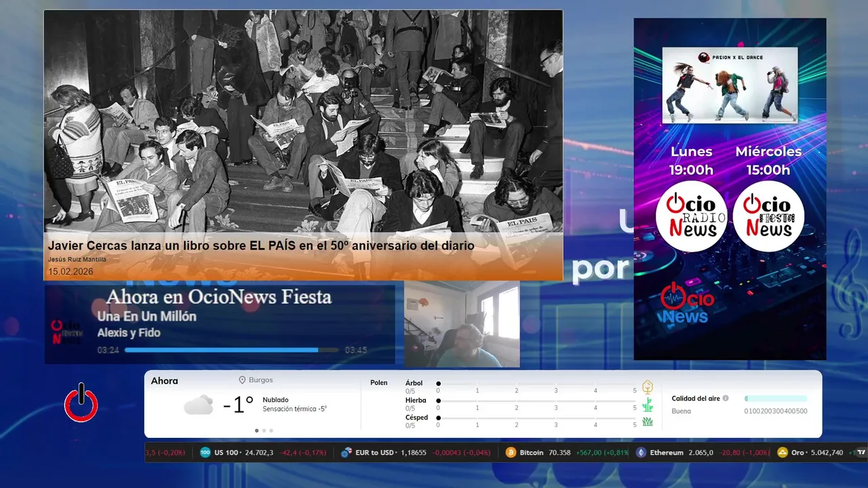The image size is (868, 488).
Task: Click 'Calidad del aire' label
Action: (696, 399)
